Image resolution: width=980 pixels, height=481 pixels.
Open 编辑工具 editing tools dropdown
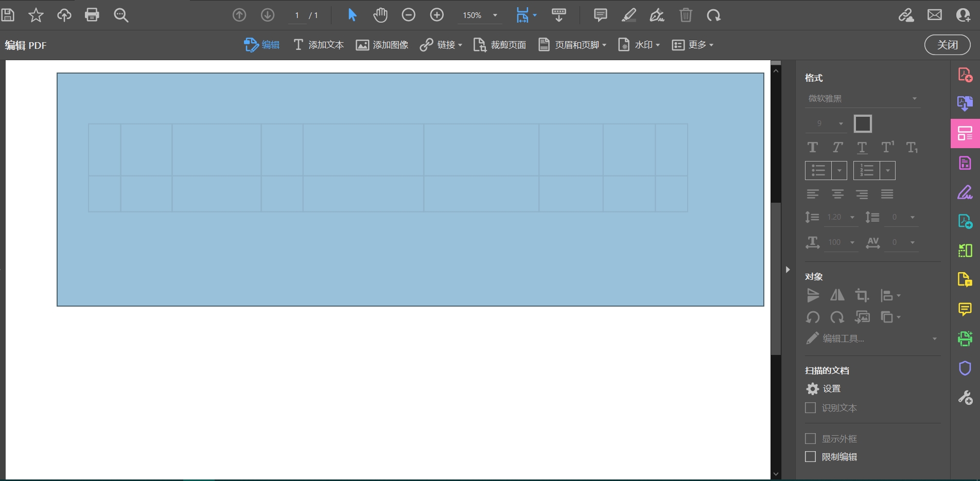click(871, 339)
